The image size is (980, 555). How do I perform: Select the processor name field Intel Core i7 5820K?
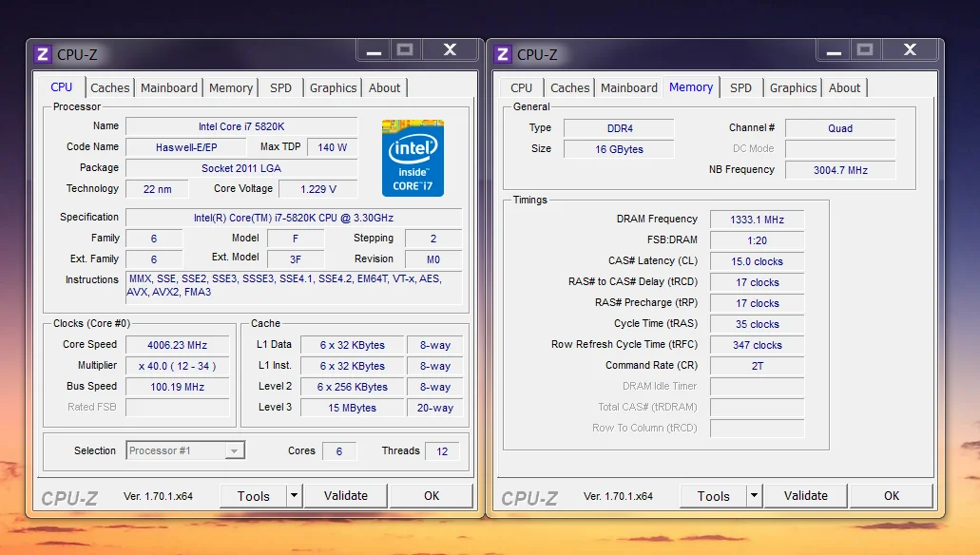click(x=241, y=126)
